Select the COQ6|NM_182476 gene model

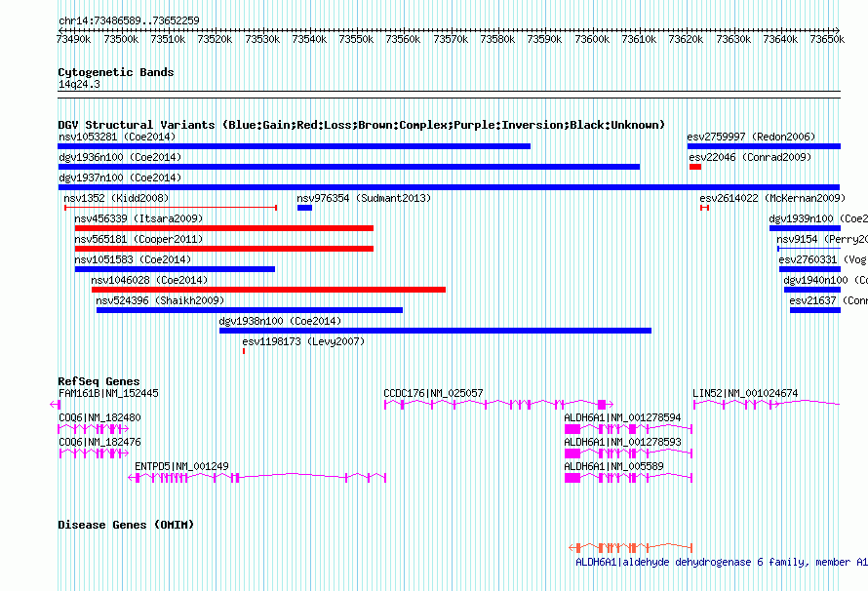94,453
